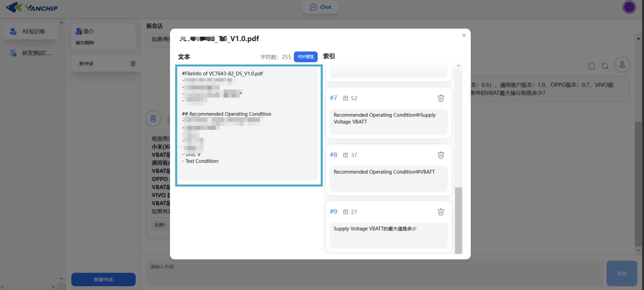Click the bot avatar icon in chat
The height and width of the screenshot is (290, 644).
tap(153, 118)
